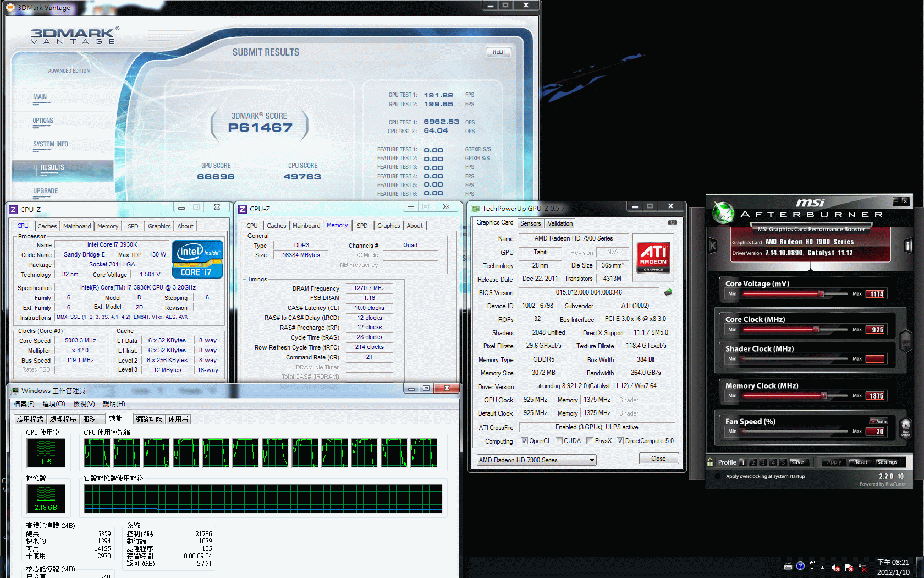Click the GPU-Z screenshot camera icon
The image size is (924, 578).
pos(672,222)
